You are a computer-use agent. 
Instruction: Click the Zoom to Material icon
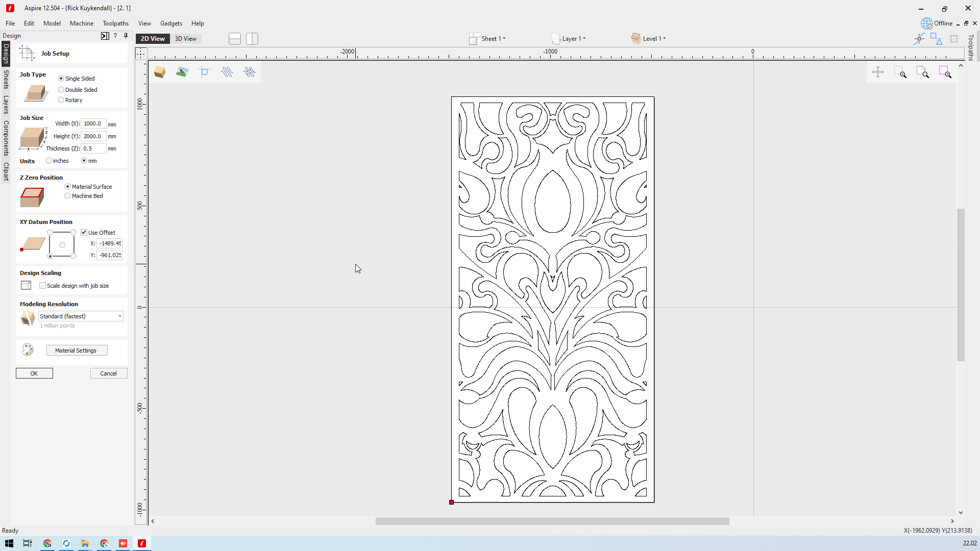(922, 72)
